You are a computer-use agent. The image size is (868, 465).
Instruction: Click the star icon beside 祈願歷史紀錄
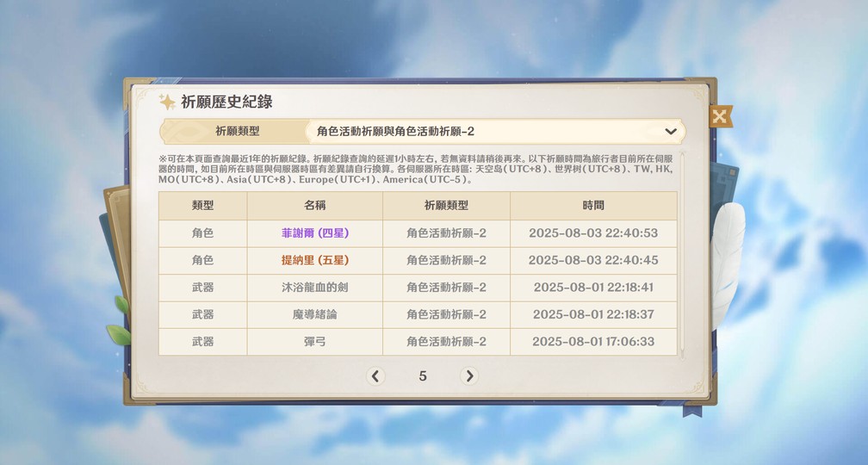(x=167, y=102)
